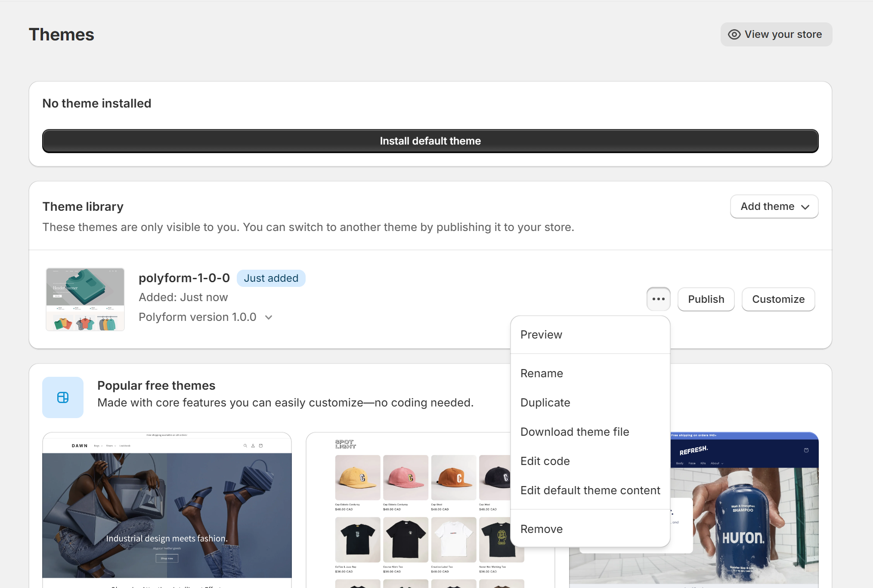The height and width of the screenshot is (588, 873).
Task: Select Edit default theme content
Action: [590, 490]
